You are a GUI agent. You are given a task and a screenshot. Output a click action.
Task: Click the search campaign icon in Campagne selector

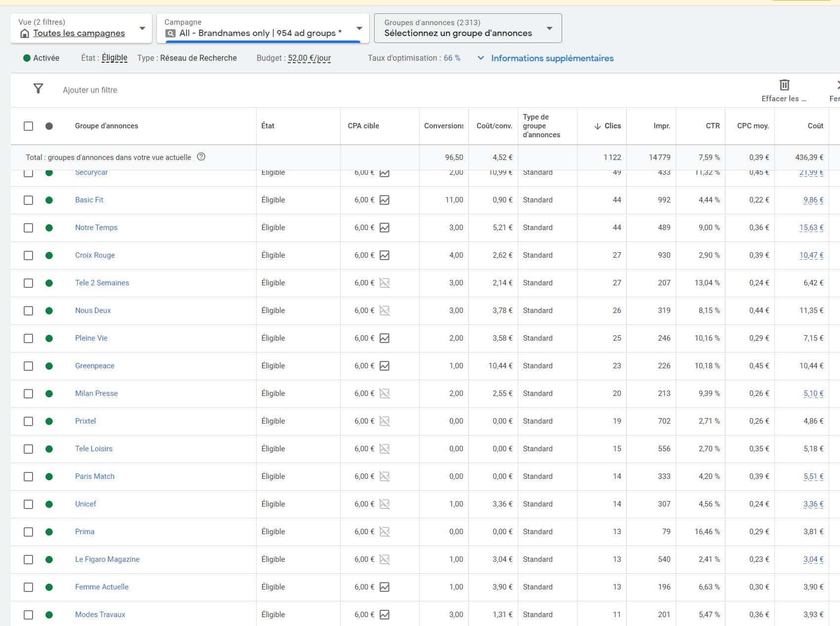170,34
